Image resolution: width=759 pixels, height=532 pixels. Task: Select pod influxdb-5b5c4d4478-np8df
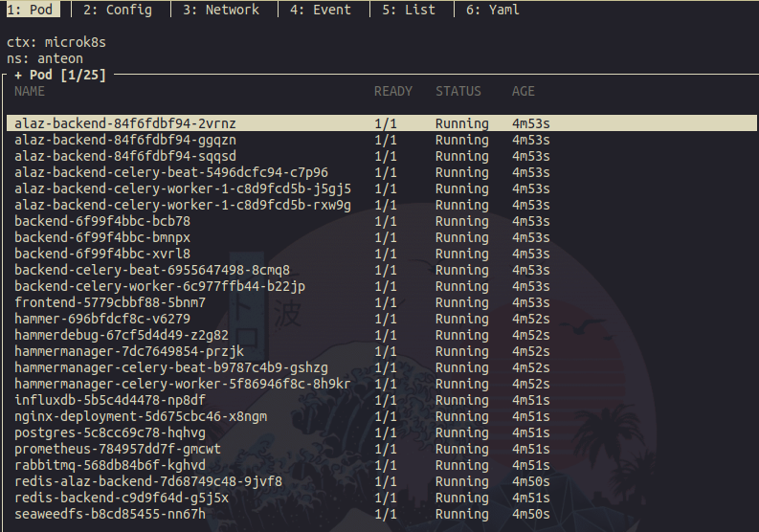(x=382, y=400)
